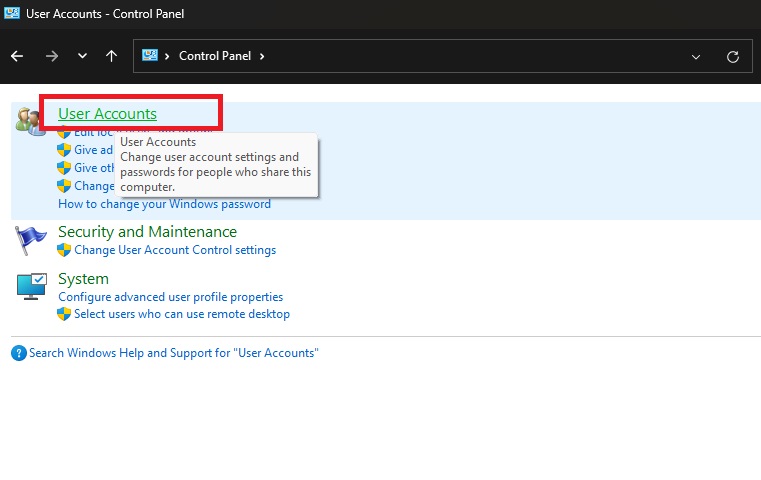Expand the chevron before Control Panel in the address bar
Screen dimensions: 761x480
click(167, 56)
